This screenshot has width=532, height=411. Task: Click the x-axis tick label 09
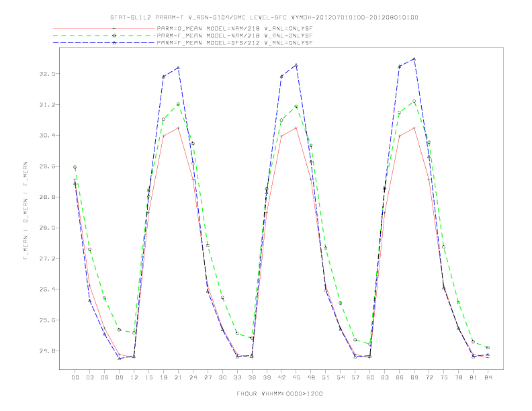(x=120, y=377)
